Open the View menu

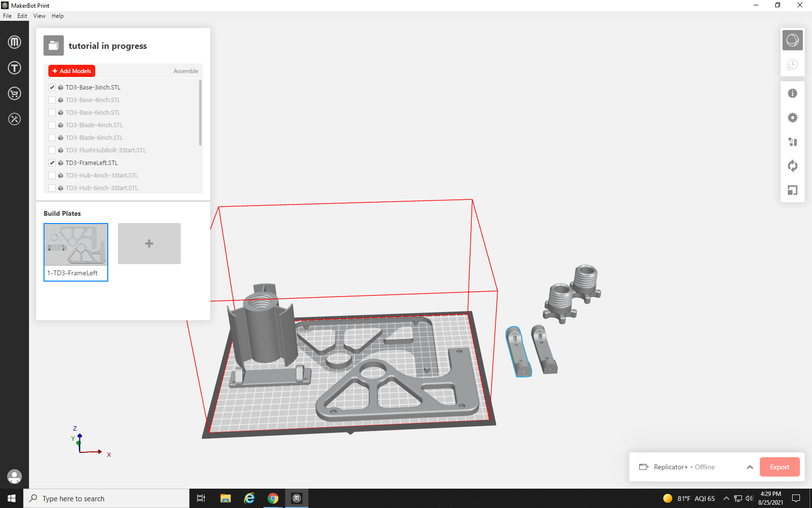[39, 16]
